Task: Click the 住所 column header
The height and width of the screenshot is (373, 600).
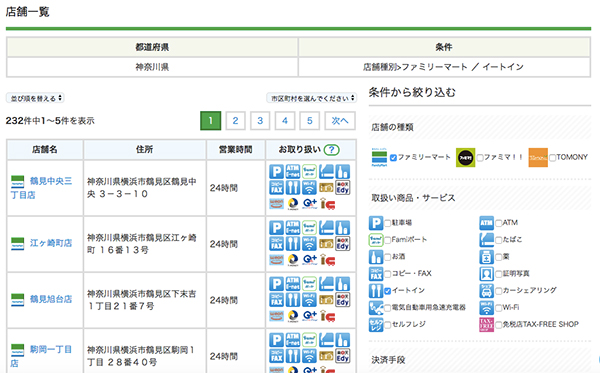Action: [x=145, y=150]
